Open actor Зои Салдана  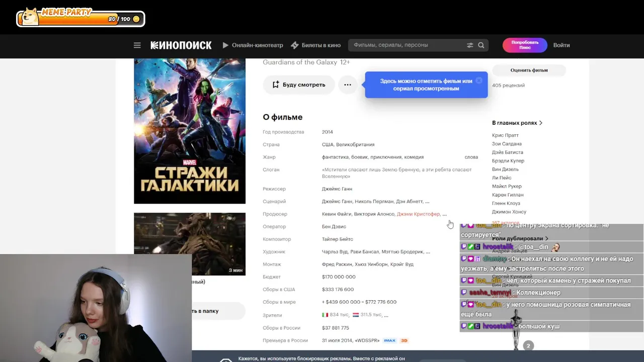[x=507, y=144]
